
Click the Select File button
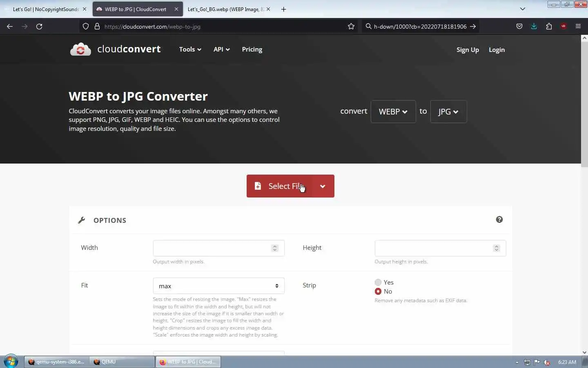tap(279, 186)
